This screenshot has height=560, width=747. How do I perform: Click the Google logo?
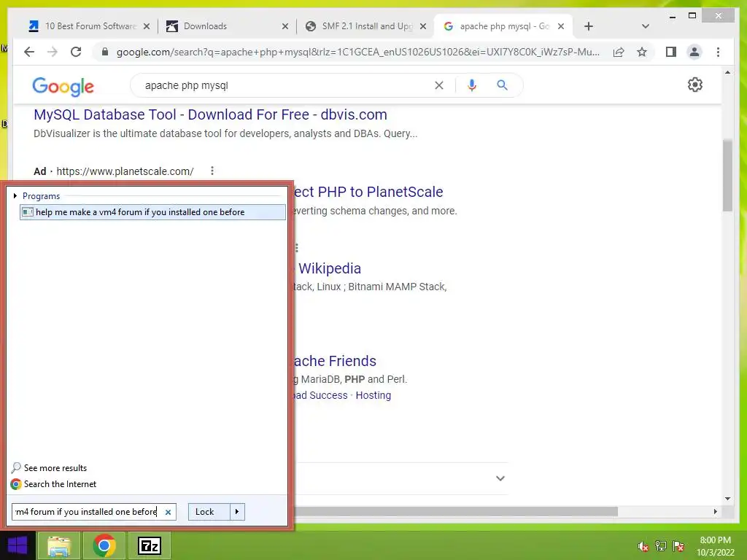[63, 86]
